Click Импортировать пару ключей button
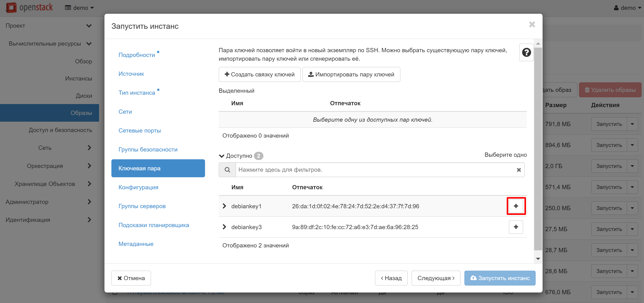 [351, 74]
